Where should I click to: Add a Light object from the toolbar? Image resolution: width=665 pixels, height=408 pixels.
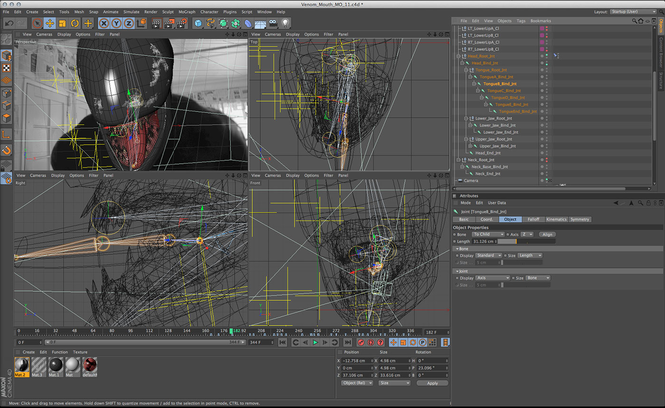(285, 23)
